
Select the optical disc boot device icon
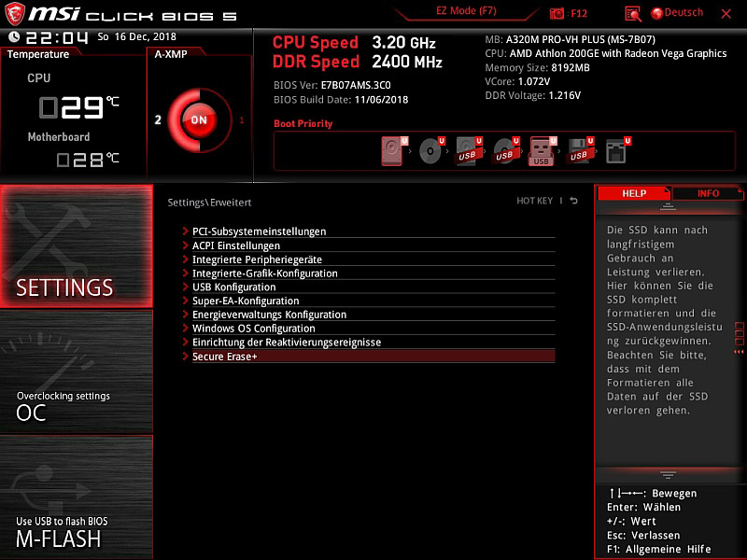431,151
